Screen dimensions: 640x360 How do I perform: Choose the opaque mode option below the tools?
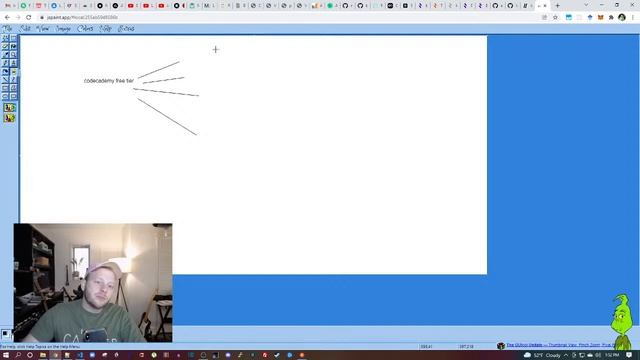pos(9,107)
